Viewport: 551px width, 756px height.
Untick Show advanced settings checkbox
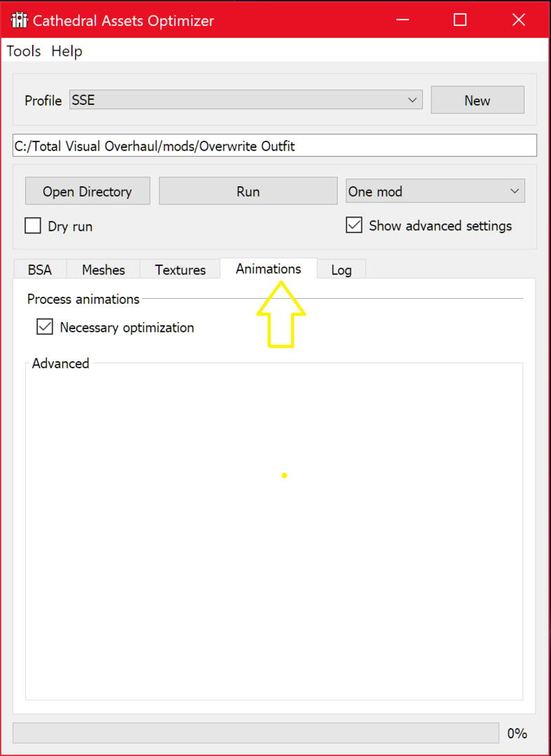[x=354, y=225]
